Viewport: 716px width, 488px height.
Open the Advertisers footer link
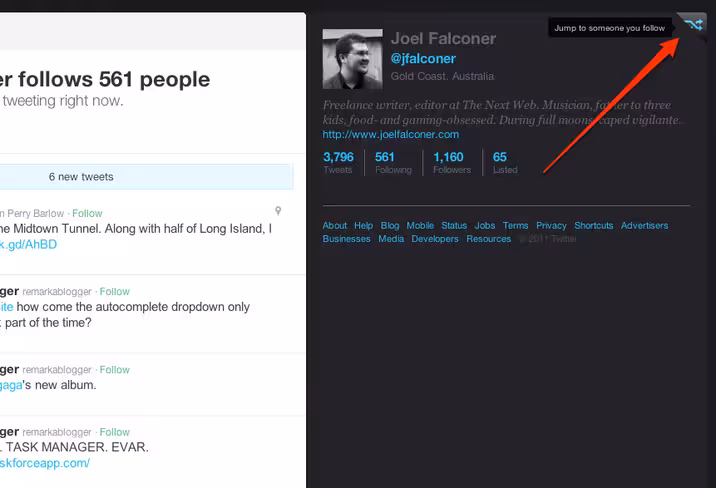[644, 226]
